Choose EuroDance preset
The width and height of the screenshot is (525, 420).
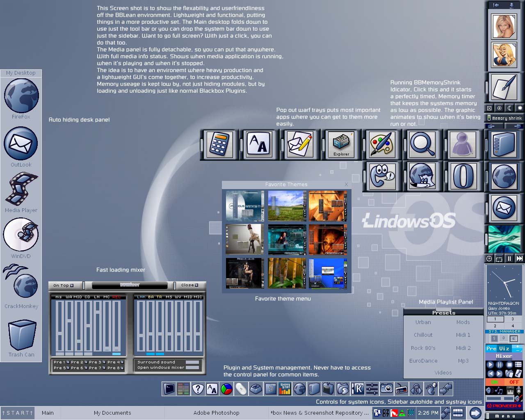423,361
